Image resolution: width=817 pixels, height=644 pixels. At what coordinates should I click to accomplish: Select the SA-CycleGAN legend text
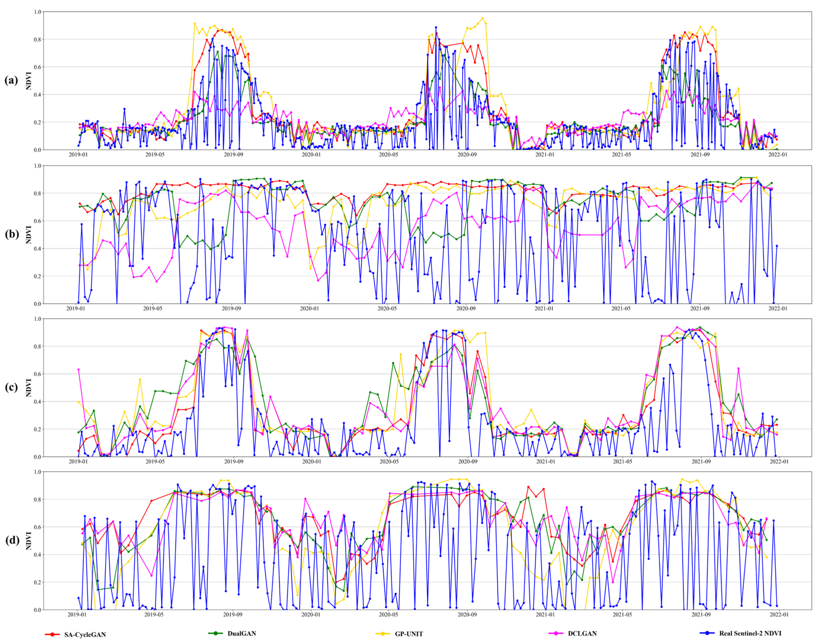pyautogui.click(x=85, y=635)
